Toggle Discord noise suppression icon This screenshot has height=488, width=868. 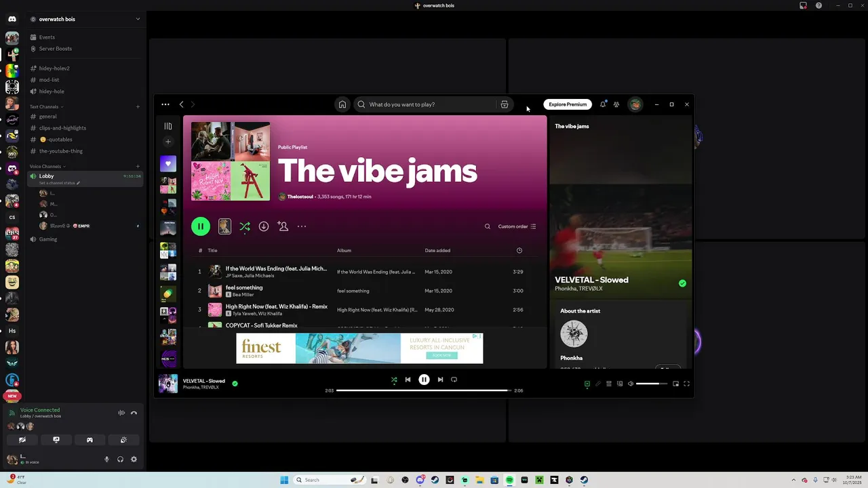(x=121, y=413)
